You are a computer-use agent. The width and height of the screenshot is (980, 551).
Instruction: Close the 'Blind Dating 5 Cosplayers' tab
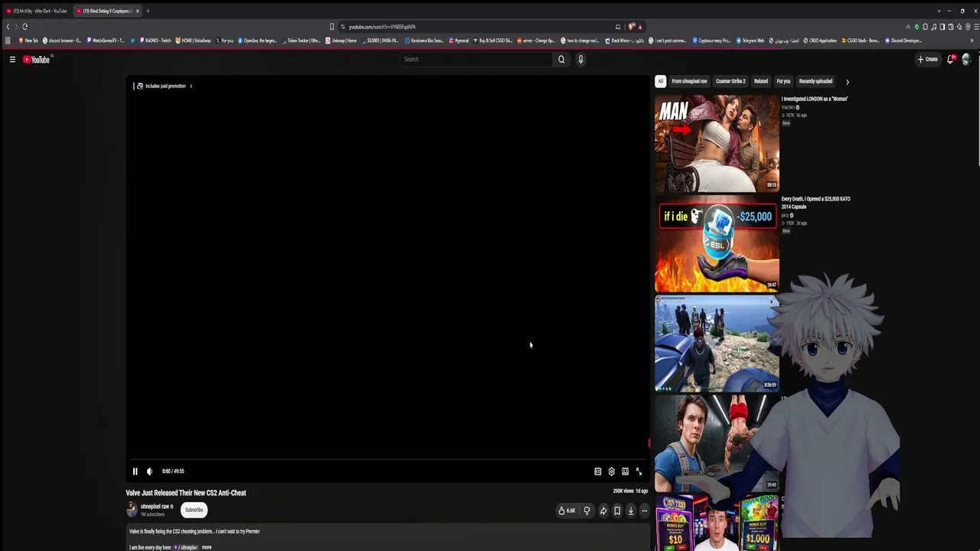137,11
